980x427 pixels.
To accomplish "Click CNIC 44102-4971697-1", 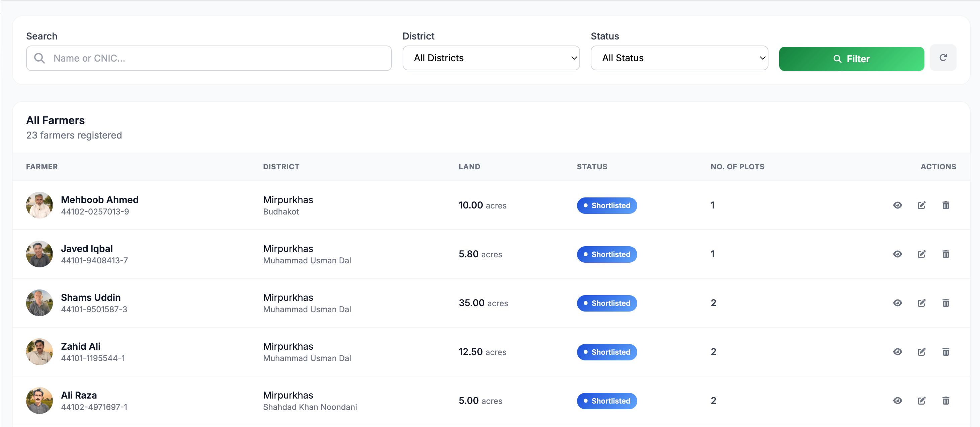I will tap(94, 407).
